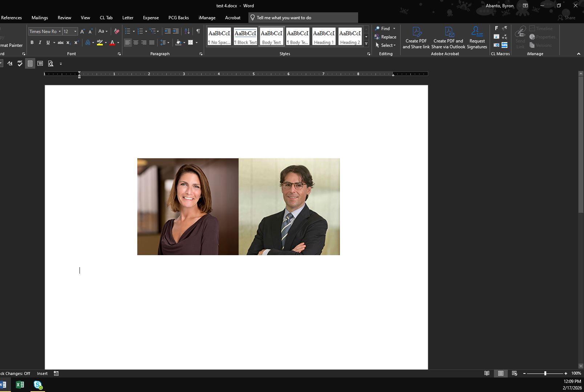Image resolution: width=584 pixels, height=392 pixels.
Task: Click the Clear All Formatting icon
Action: 117,31
